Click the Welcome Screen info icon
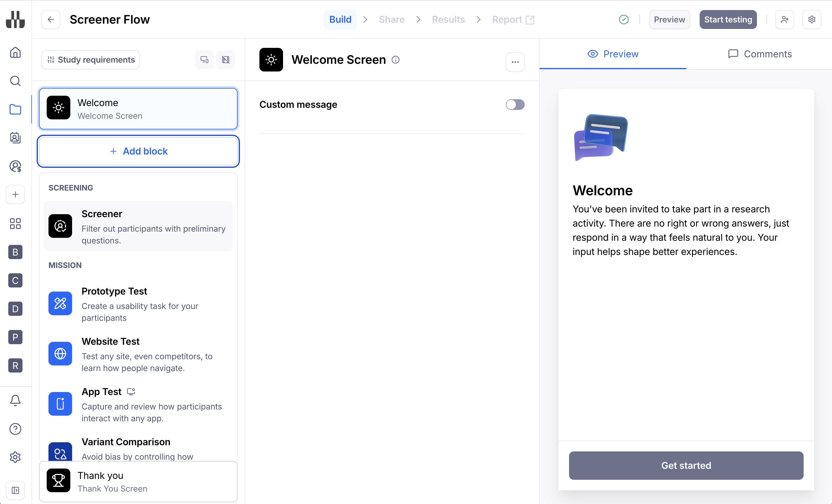The width and height of the screenshot is (832, 504). coord(395,60)
